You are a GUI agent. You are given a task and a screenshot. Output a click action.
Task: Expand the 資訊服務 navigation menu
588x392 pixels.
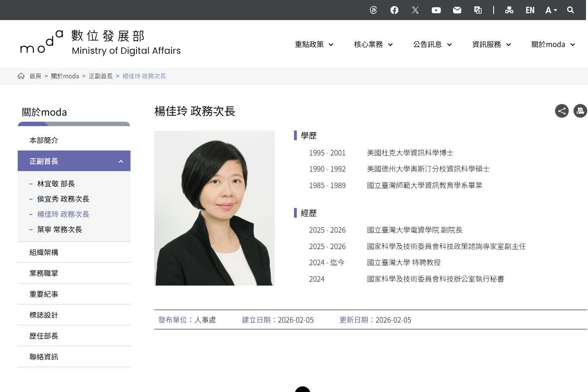[491, 45]
